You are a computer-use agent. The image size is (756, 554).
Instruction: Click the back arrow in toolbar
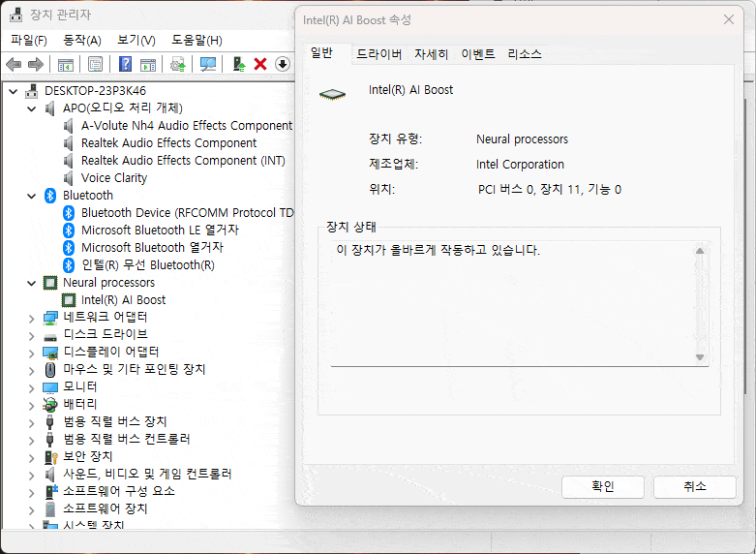14,64
